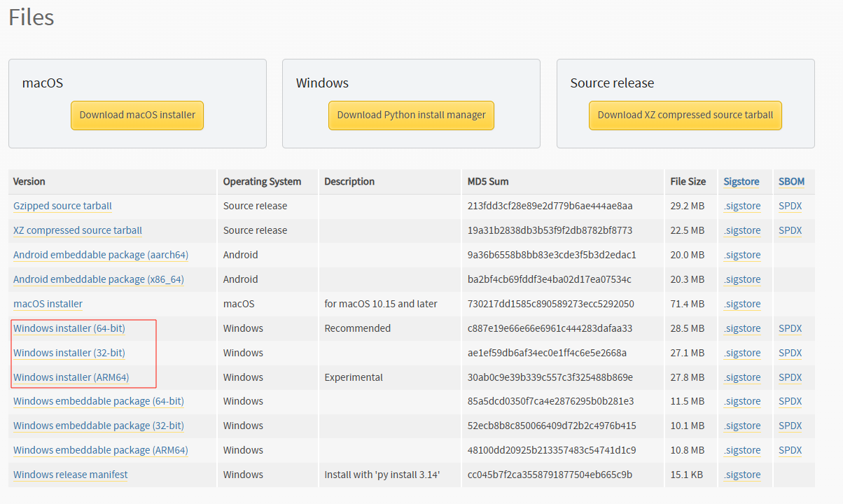
Task: Click Windows embeddable package (64-bit) link
Action: (99, 401)
